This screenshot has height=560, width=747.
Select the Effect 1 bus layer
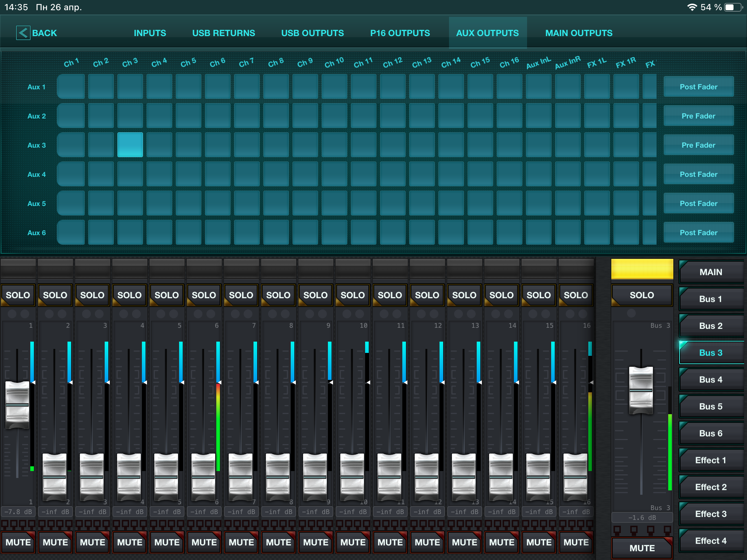711,460
